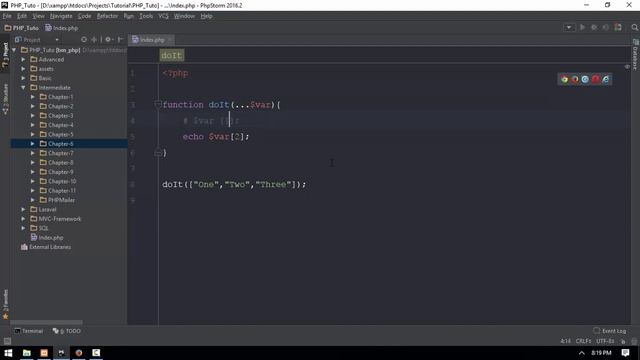
Task: Open the Terminal tool window
Action: click(29, 331)
